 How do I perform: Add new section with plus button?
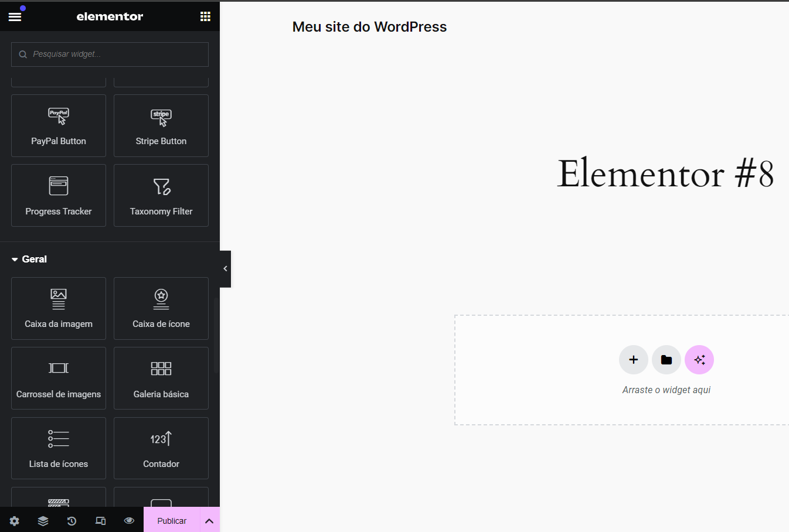point(634,360)
